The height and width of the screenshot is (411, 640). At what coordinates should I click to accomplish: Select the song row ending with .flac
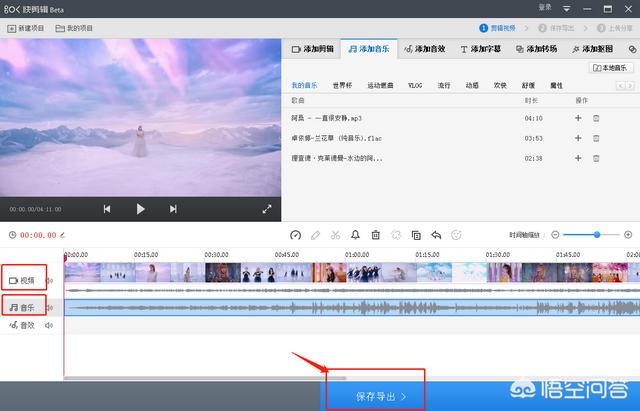click(x=461, y=138)
